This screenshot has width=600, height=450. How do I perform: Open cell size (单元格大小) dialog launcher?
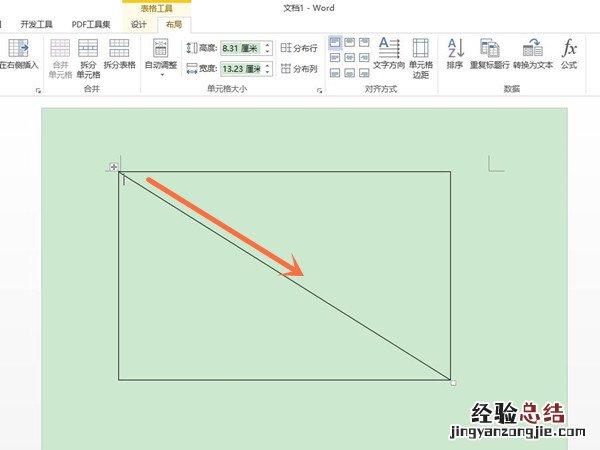pyautogui.click(x=320, y=90)
